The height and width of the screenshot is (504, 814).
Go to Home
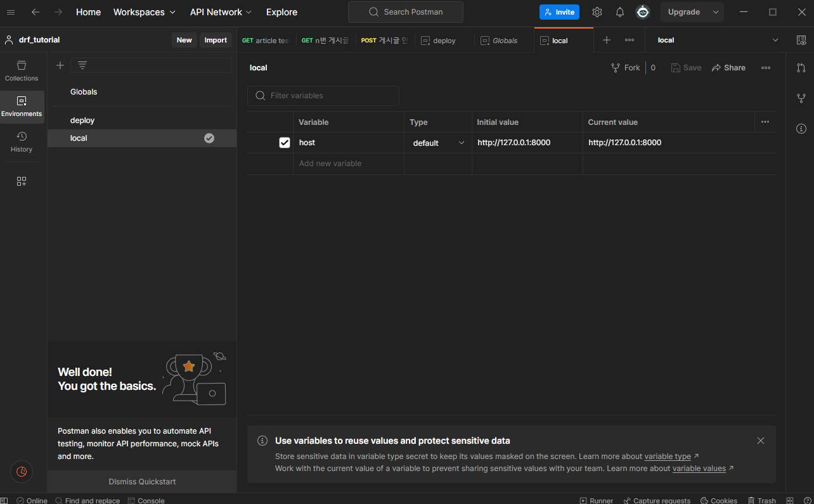(88, 12)
